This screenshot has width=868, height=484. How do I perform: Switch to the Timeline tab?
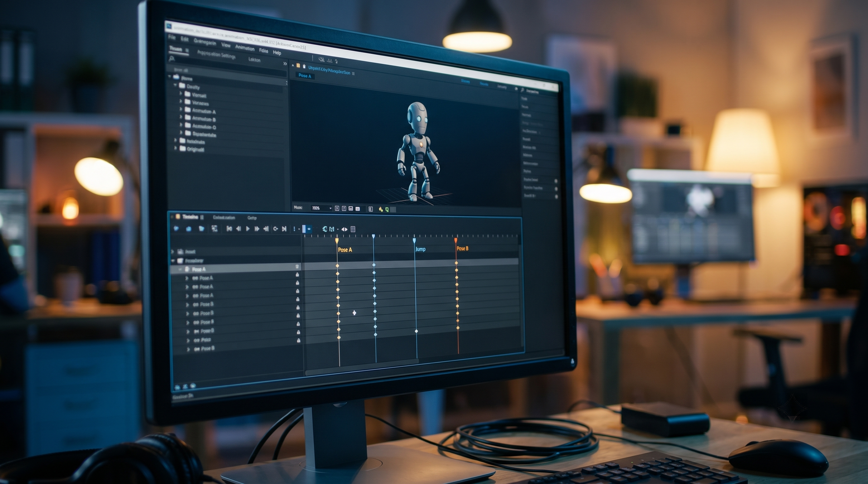190,217
